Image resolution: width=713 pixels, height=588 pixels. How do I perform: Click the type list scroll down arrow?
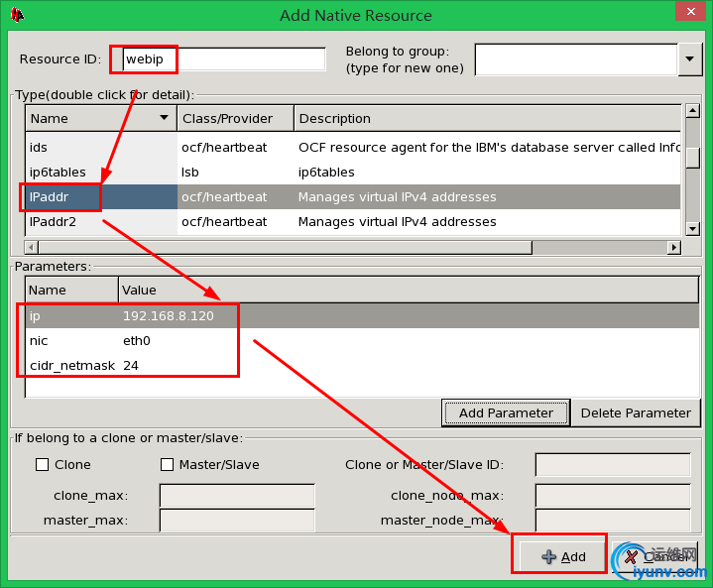click(692, 229)
